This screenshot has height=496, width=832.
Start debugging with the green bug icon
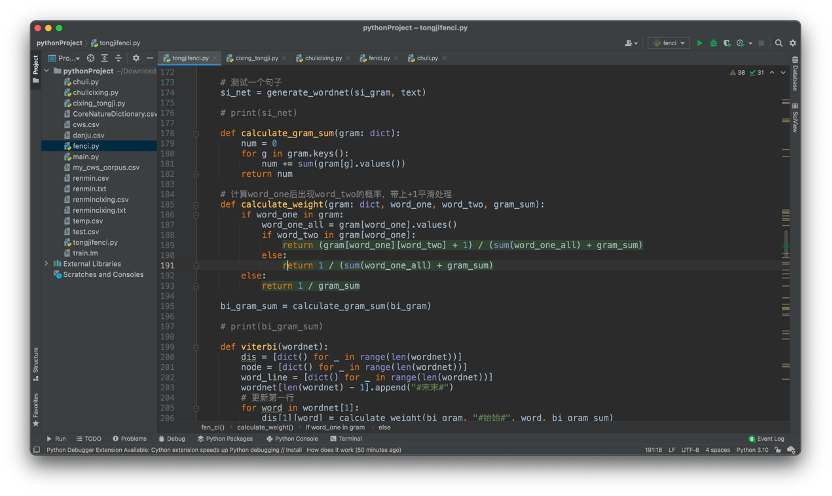(713, 43)
